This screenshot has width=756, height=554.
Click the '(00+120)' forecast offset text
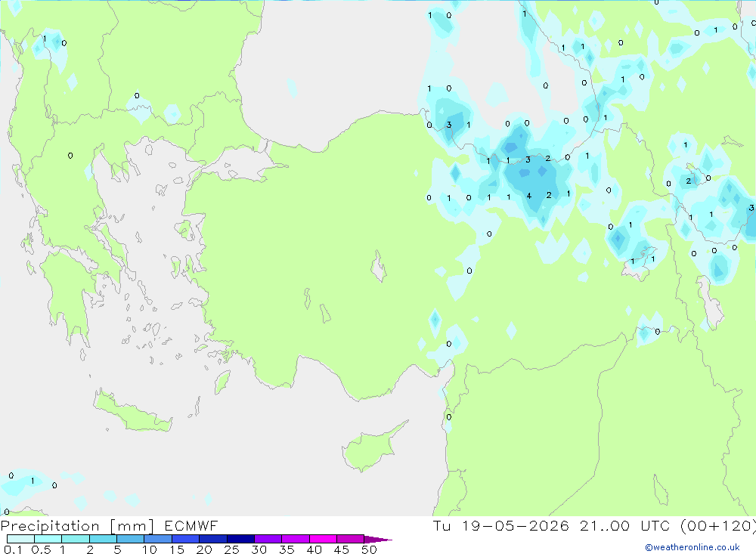718,525
